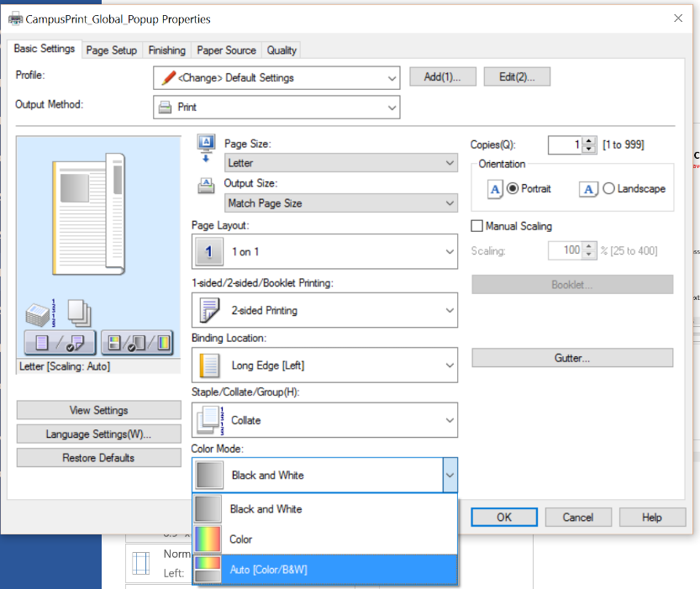Click gray swatch in Black and White list item
The height and width of the screenshot is (589, 700).
pyautogui.click(x=208, y=509)
